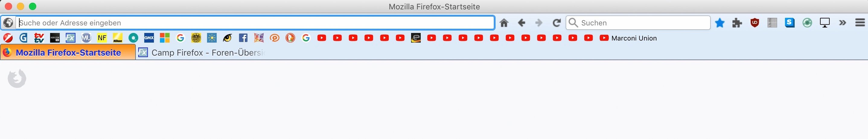Switch to Camp Firefox Foren-Übersicht tab
Viewport: 868px width, 139px height.
202,53
